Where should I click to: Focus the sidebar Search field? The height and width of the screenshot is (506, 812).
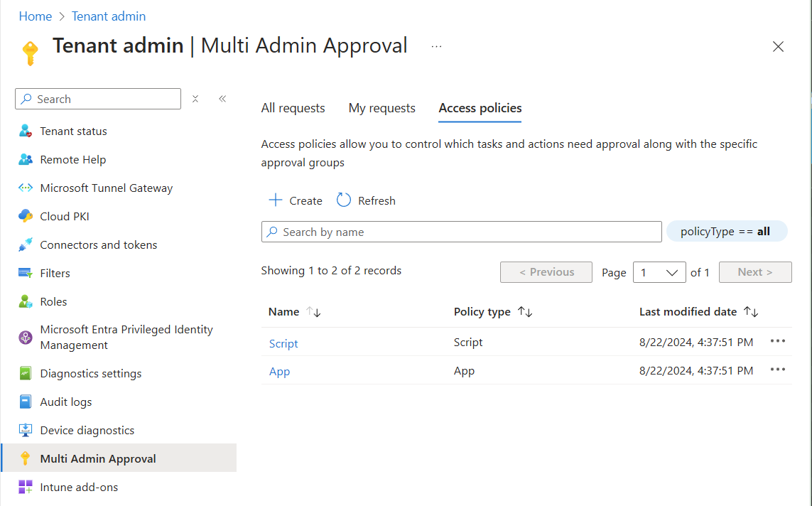tap(98, 99)
